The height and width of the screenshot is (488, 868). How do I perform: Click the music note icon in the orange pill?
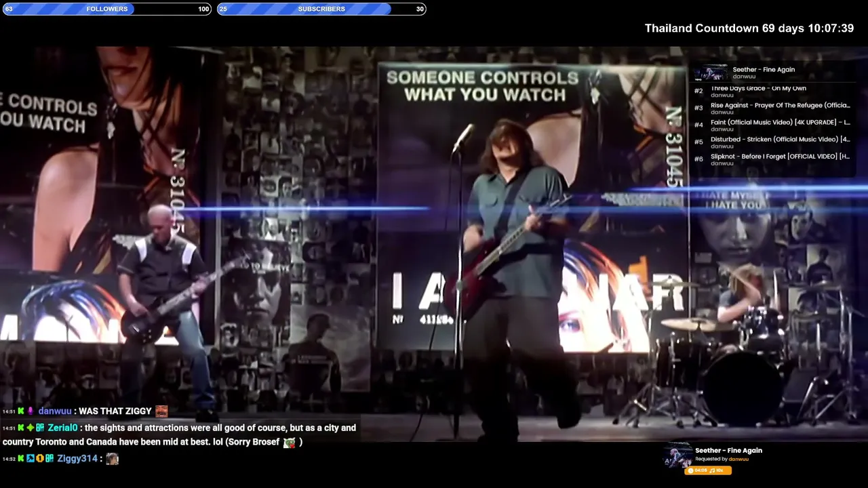point(712,470)
